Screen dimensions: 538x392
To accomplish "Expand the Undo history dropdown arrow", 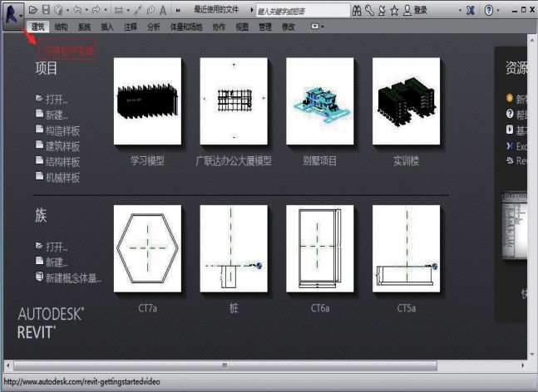I will 86,11.
